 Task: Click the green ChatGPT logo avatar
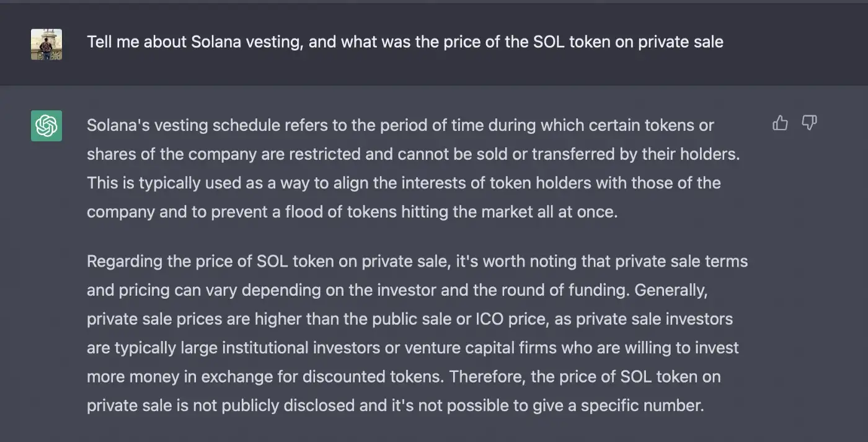click(46, 126)
